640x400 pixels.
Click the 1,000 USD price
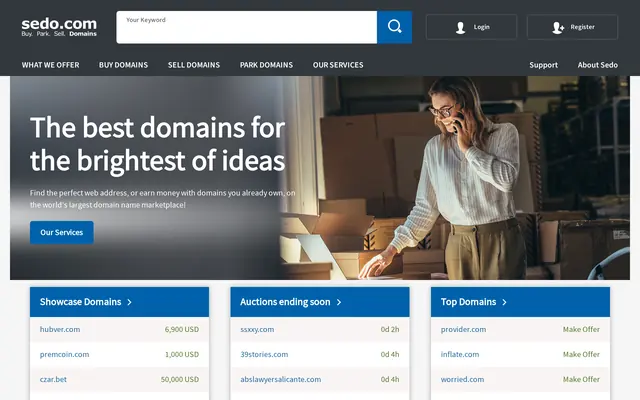(x=182, y=354)
